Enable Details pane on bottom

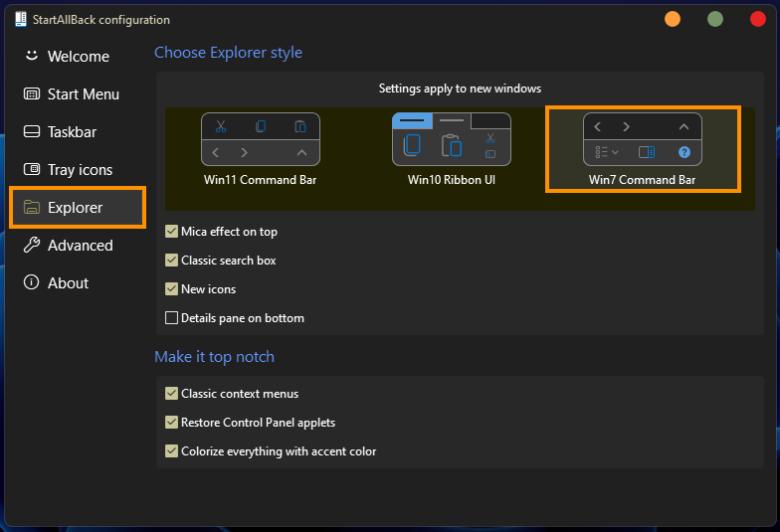pyautogui.click(x=171, y=318)
